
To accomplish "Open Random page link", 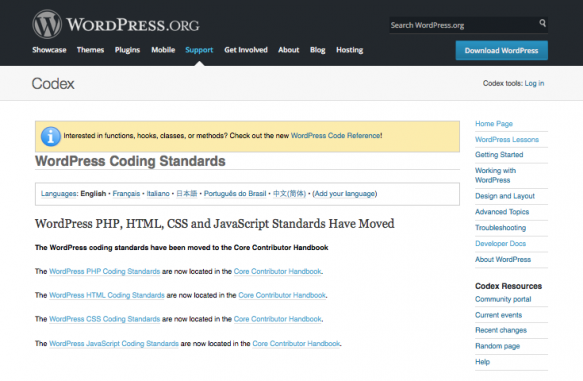I will click(497, 346).
